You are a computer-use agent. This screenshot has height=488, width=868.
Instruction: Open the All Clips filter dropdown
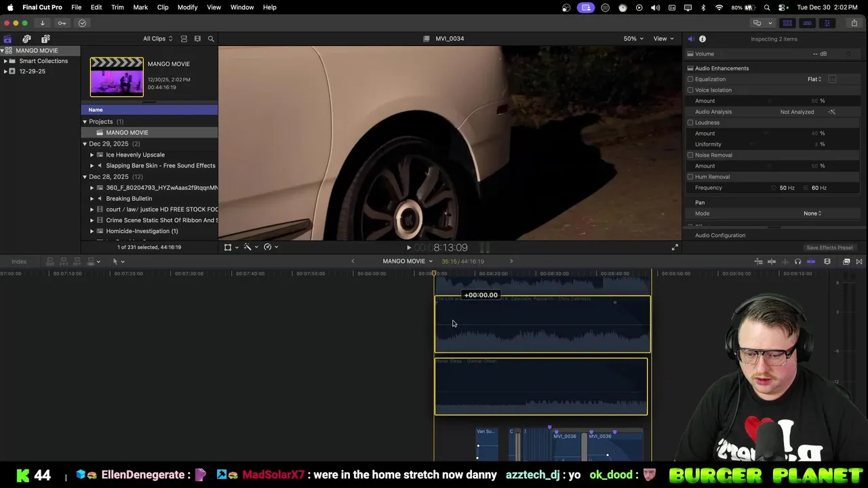point(157,39)
